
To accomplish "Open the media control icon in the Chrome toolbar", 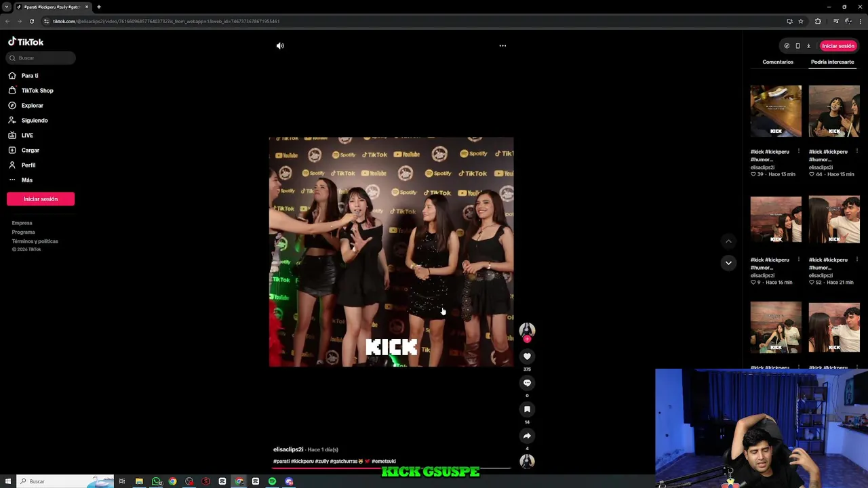I will click(x=835, y=21).
